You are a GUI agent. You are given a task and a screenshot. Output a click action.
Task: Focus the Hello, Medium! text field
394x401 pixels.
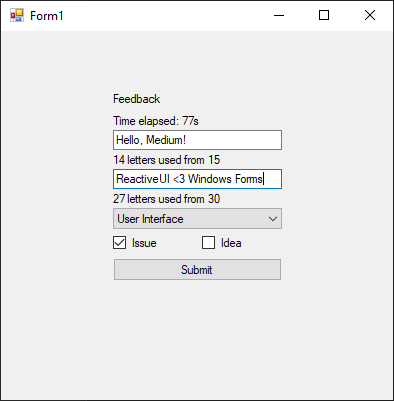(x=197, y=140)
